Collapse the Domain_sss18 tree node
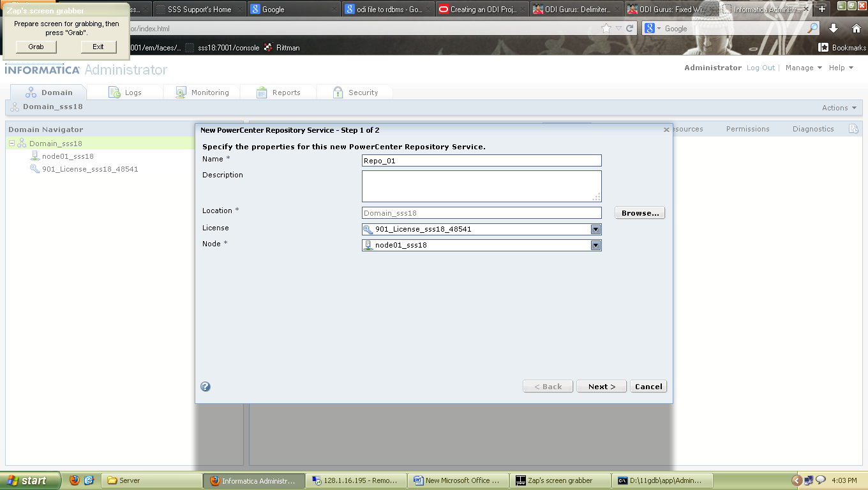 (11, 144)
